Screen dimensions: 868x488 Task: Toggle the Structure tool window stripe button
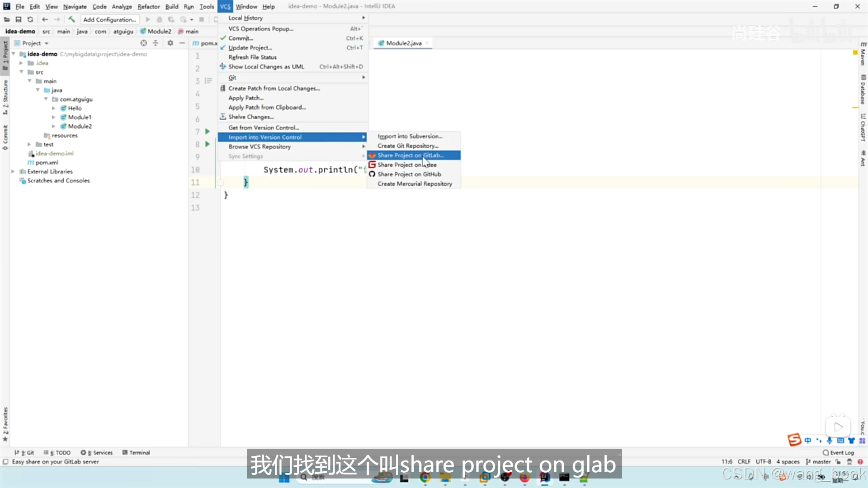coord(5,97)
